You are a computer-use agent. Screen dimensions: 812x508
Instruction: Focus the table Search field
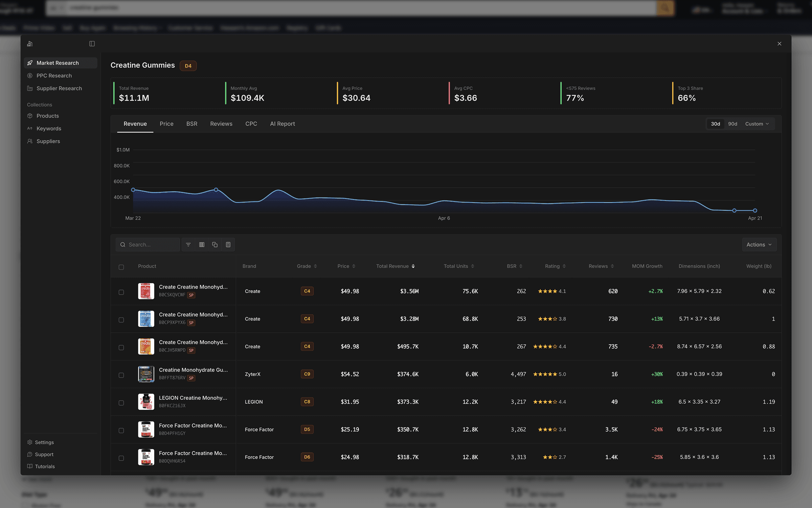148,245
